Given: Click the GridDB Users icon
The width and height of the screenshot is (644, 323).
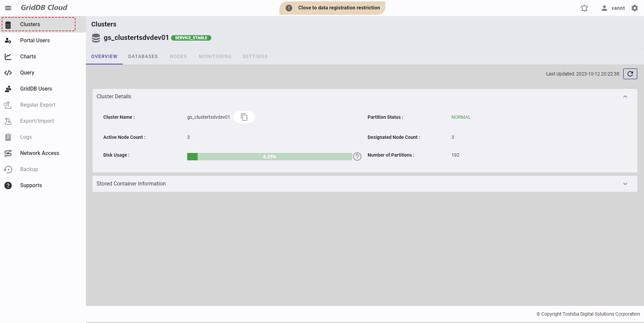Looking at the screenshot, I should coord(8,89).
